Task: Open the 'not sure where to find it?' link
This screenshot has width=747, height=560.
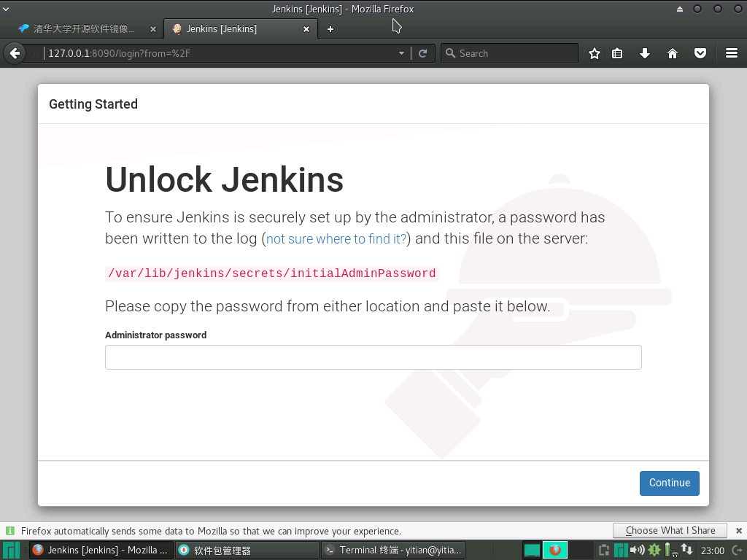Action: 336,238
